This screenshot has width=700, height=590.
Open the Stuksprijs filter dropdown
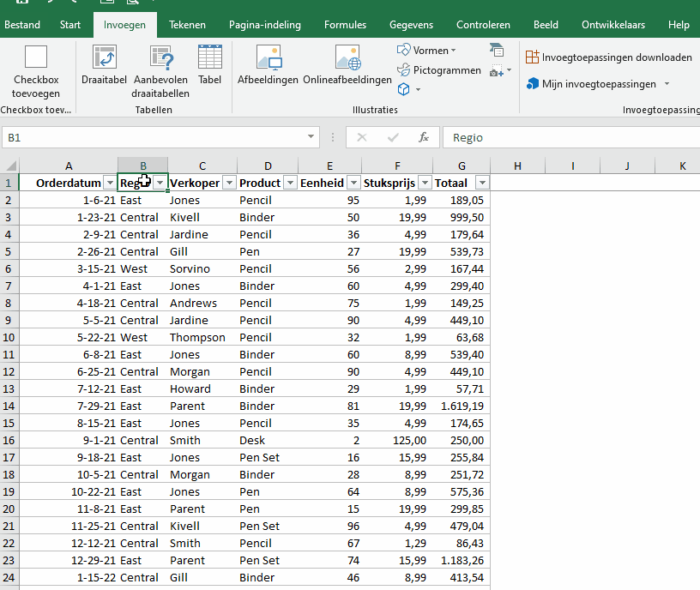click(x=425, y=183)
